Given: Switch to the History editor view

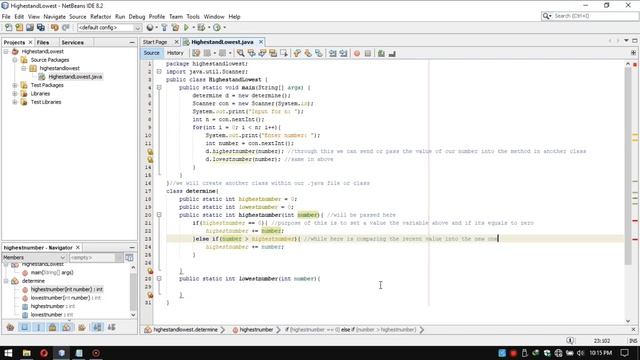Looking at the screenshot, I should [175, 53].
